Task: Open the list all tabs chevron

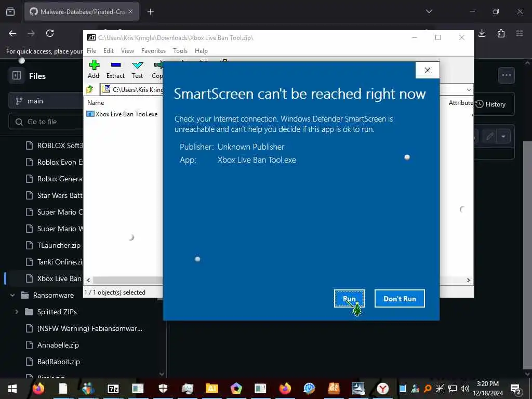Action: pos(429,11)
